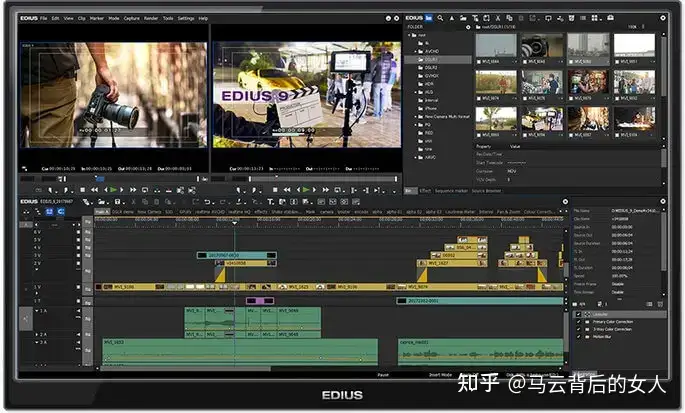Image resolution: width=685 pixels, height=413 pixels.
Task: Click the add clip folder icon in Bin
Action: (463, 18)
